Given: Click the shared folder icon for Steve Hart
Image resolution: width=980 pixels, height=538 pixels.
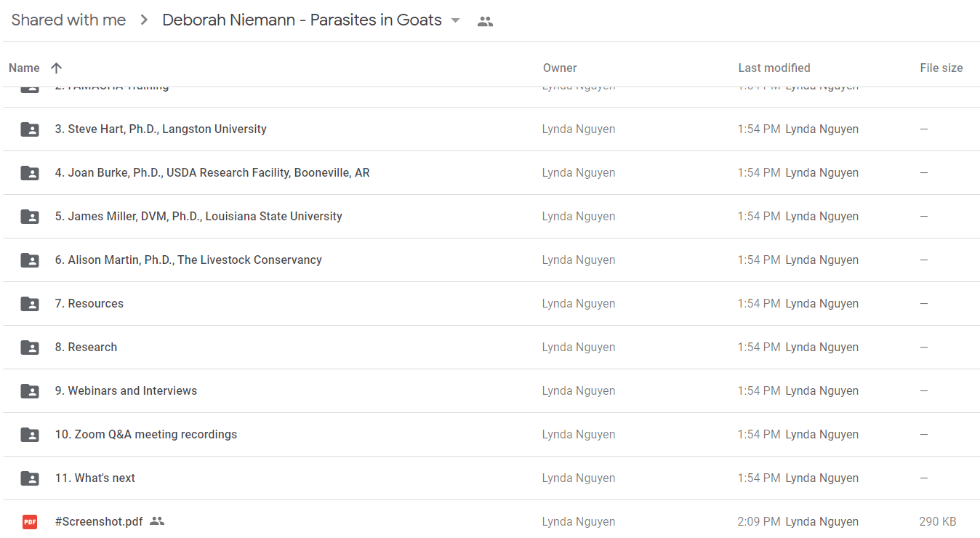Looking at the screenshot, I should coord(30,129).
